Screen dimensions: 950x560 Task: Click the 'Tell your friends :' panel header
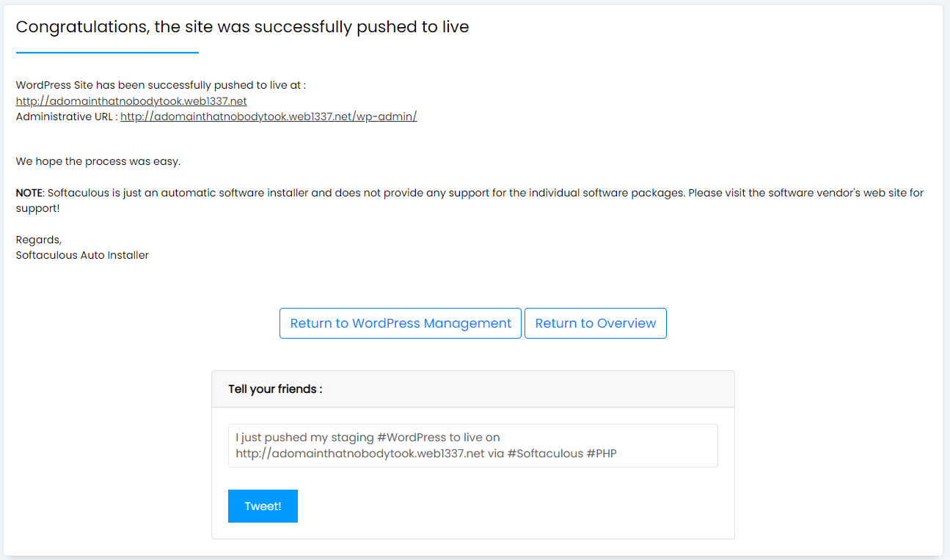[x=275, y=389]
